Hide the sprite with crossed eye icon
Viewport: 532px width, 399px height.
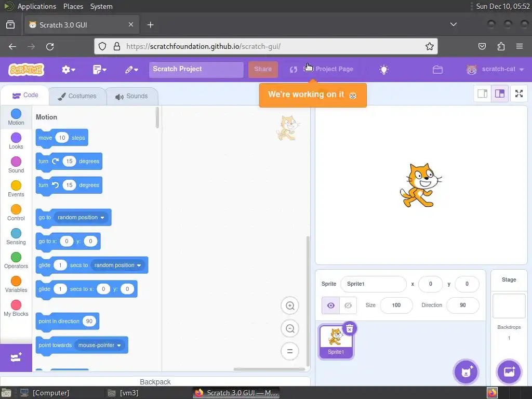(x=348, y=305)
